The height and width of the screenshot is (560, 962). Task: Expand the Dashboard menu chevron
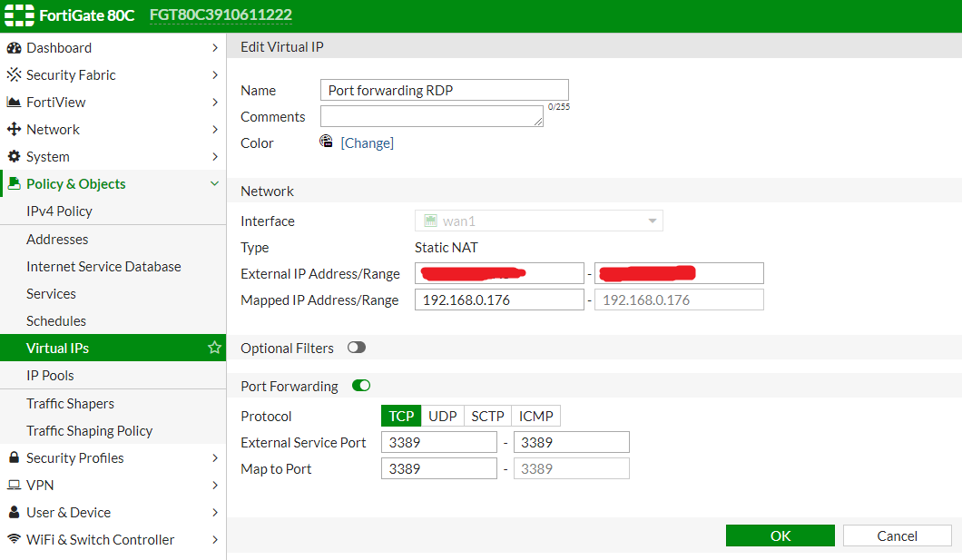point(215,48)
